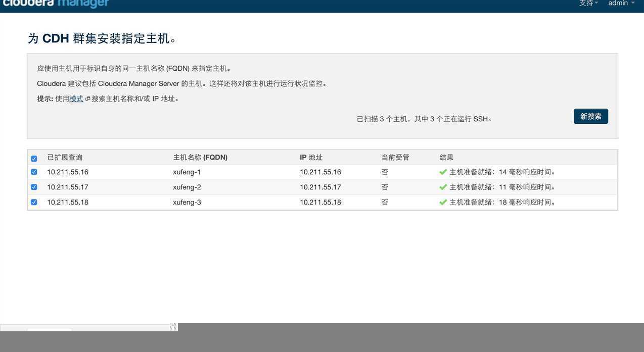Click the page heading 为 CDH 群集安装指定主机
The width and height of the screenshot is (644, 352).
click(102, 38)
